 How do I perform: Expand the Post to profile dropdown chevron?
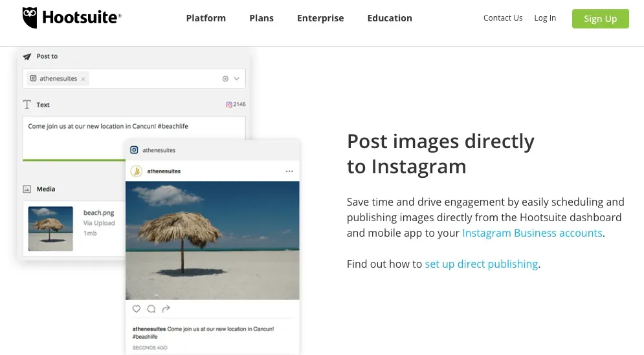tap(237, 79)
